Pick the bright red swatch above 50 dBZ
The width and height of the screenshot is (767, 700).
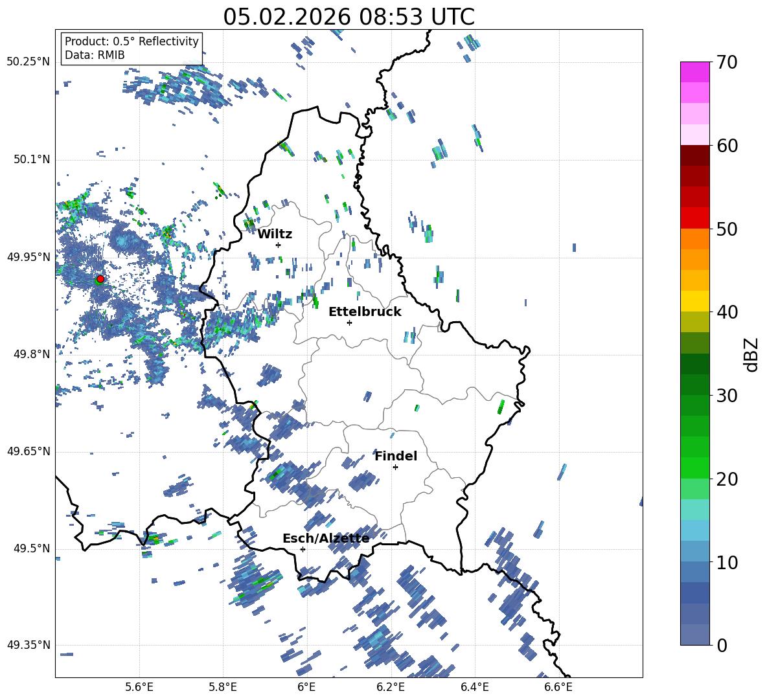[694, 218]
